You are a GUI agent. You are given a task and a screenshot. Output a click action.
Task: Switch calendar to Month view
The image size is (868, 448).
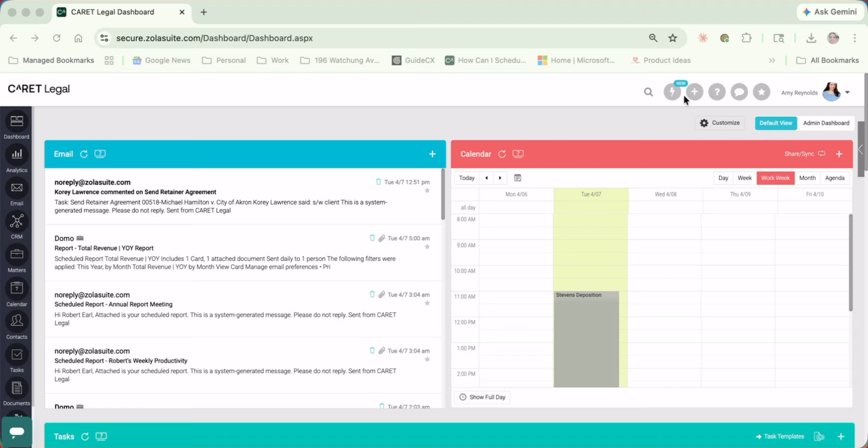tap(807, 178)
